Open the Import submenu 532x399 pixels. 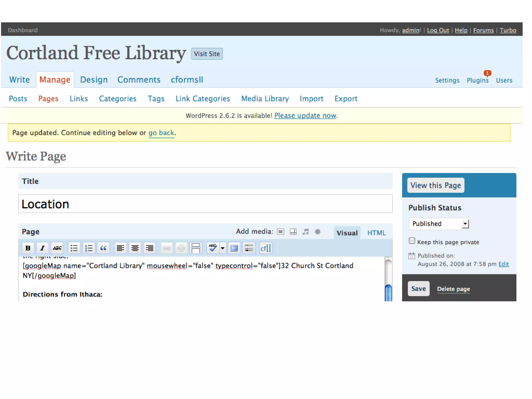coord(311,99)
